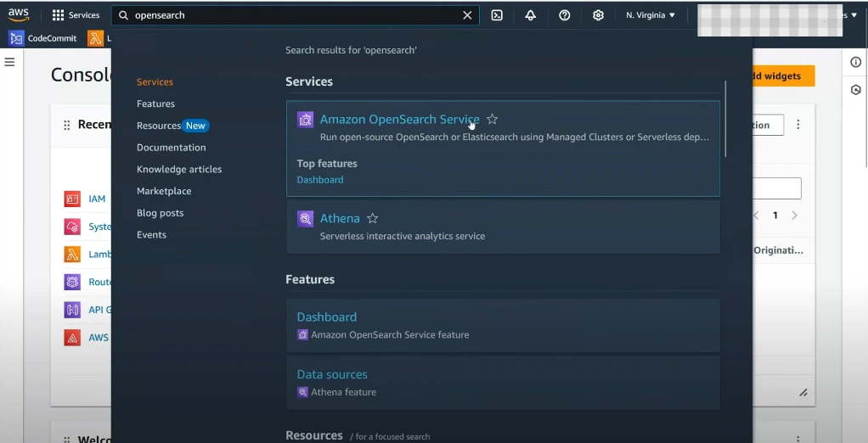Go to the previous page arrow

point(756,216)
